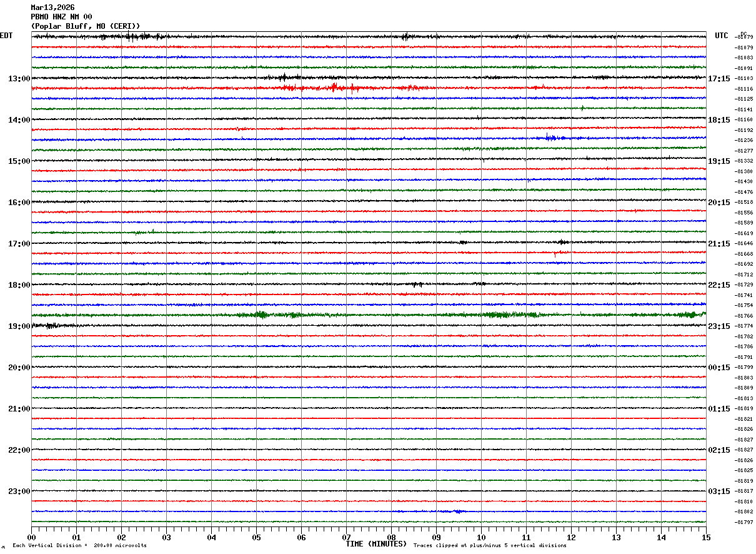Click the DC offset value -81236
756x554 pixels.
pos(744,141)
